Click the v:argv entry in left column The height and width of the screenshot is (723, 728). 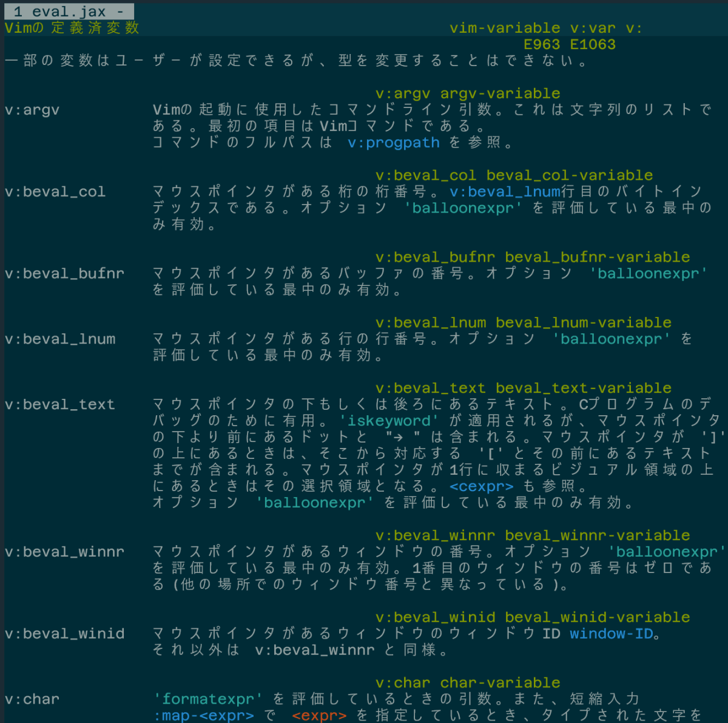pyautogui.click(x=32, y=110)
